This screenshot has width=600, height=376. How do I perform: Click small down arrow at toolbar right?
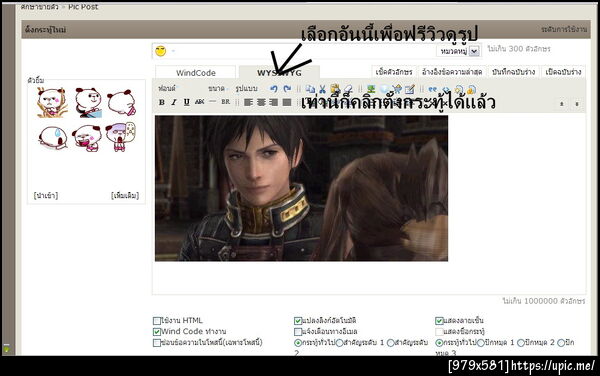(577, 104)
